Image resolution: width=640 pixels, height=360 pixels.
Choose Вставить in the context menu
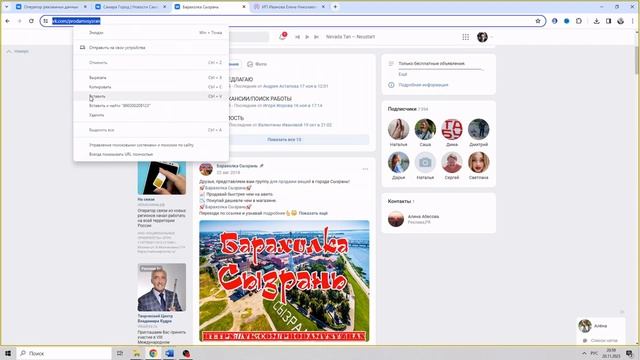click(151, 96)
